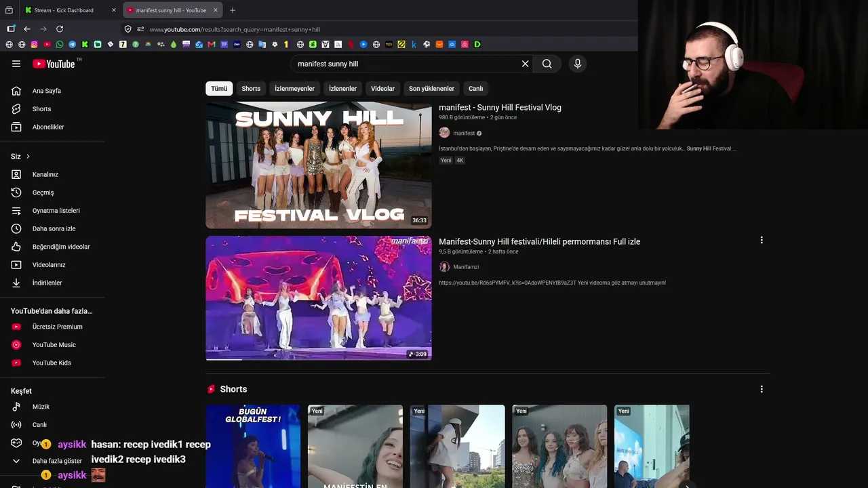Open the YouTube guide hamburger menu

click(16, 64)
